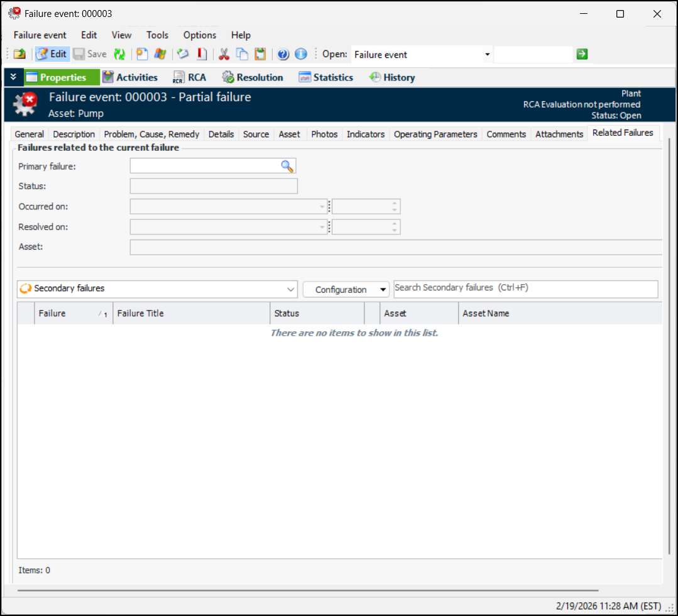Click the Search Secondary failures field
Viewport: 678px width, 616px height.
[x=525, y=289]
